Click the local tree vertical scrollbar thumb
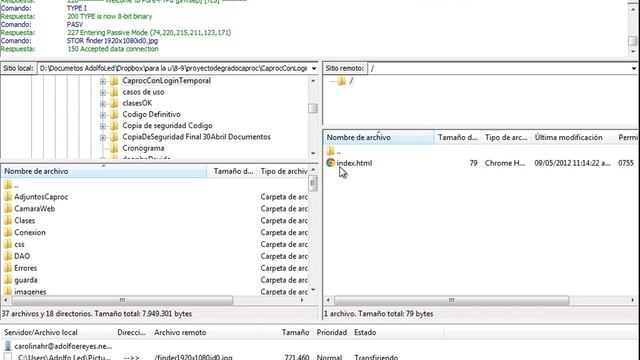This screenshot has width=640, height=360. point(313,108)
